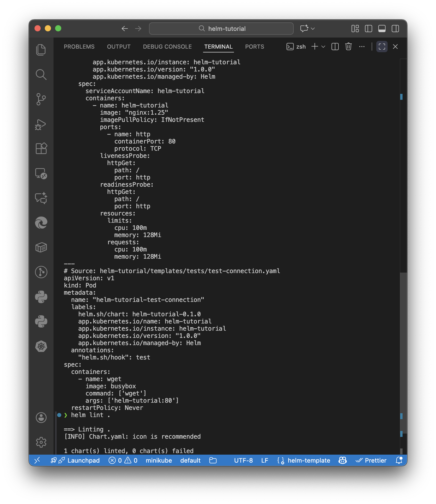Viewport: 436px width, 504px height.
Task: Expand new terminal launch profile dropdown
Action: click(x=323, y=47)
